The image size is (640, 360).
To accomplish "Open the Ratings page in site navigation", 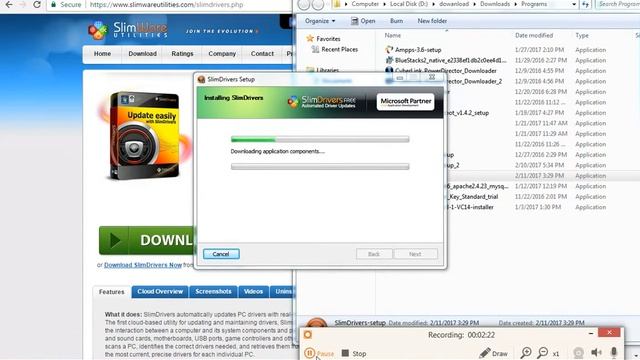I will [182, 54].
